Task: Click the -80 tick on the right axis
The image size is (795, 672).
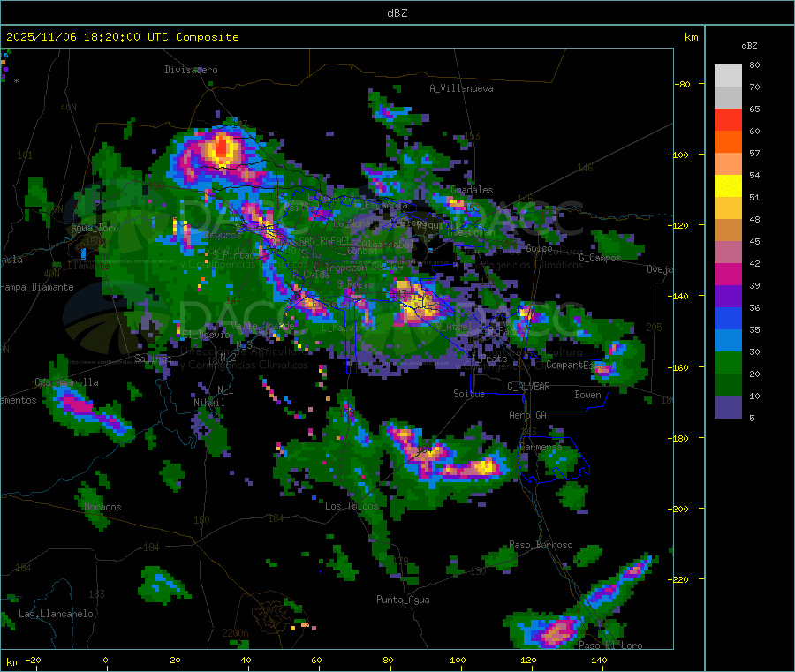Action: (682, 84)
